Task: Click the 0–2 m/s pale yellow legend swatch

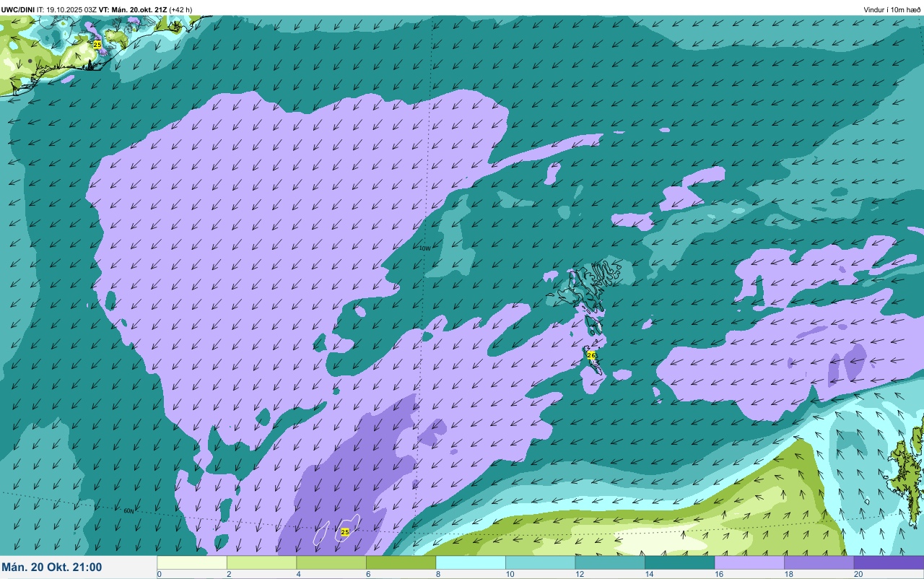Action: coord(192,562)
